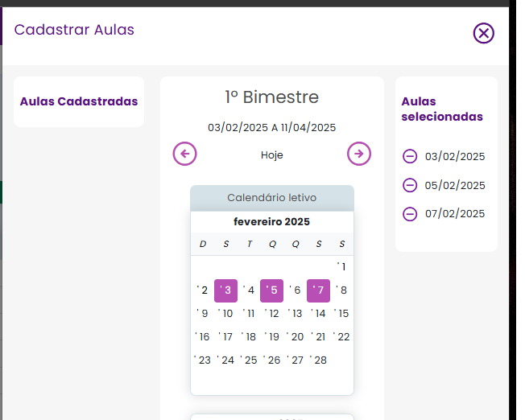This screenshot has width=525, height=420.
Task: Deselect day 7 in calendar
Action: 318,290
